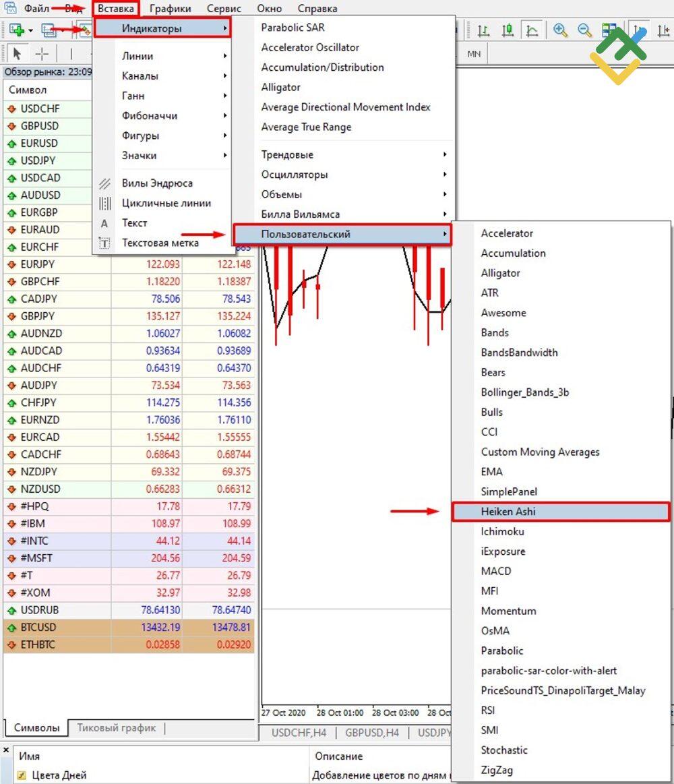Viewport: 674px width, 784px height.
Task: Choose Average True Range indicator
Action: click(x=306, y=127)
